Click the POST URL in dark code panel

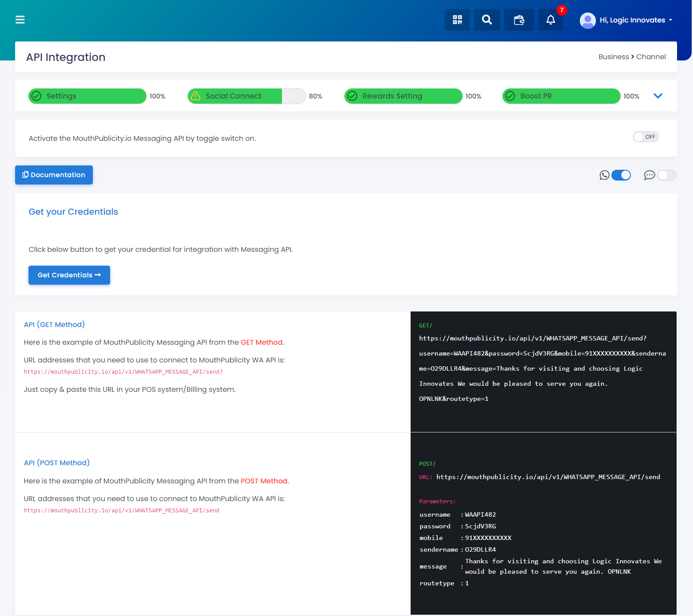(548, 477)
